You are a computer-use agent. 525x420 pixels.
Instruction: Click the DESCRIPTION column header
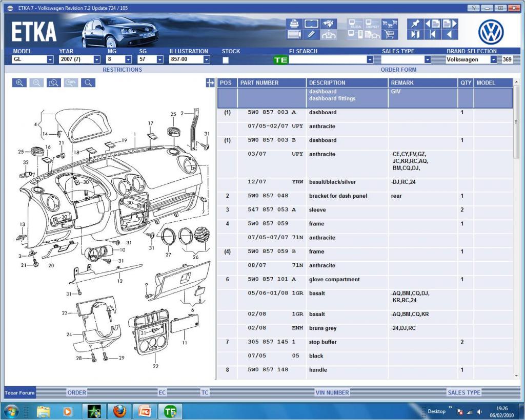(347, 83)
